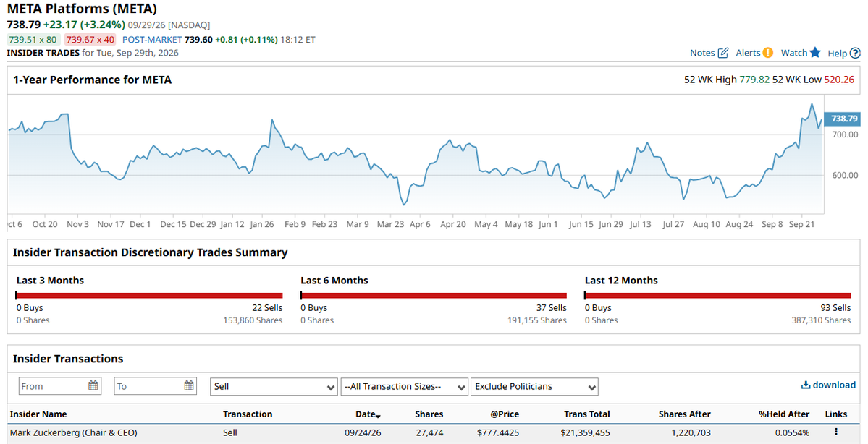Open the To date calendar icon
The image size is (868, 444).
(x=190, y=385)
